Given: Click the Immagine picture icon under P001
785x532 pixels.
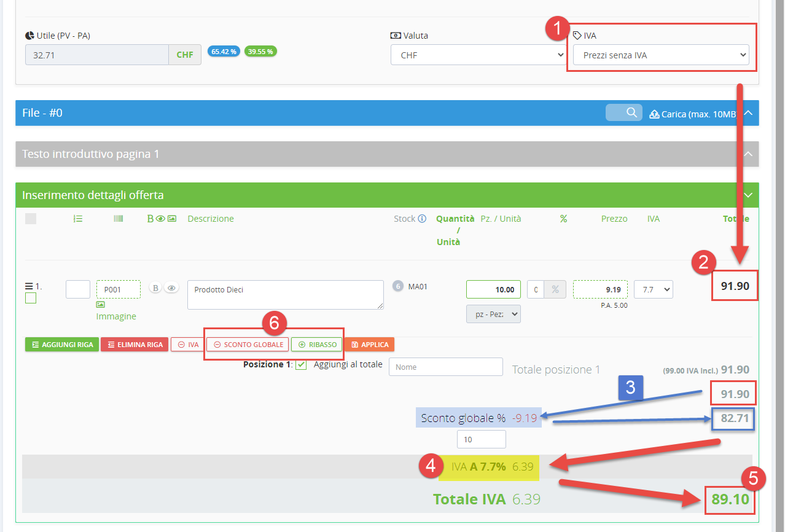Looking at the screenshot, I should tap(100, 304).
